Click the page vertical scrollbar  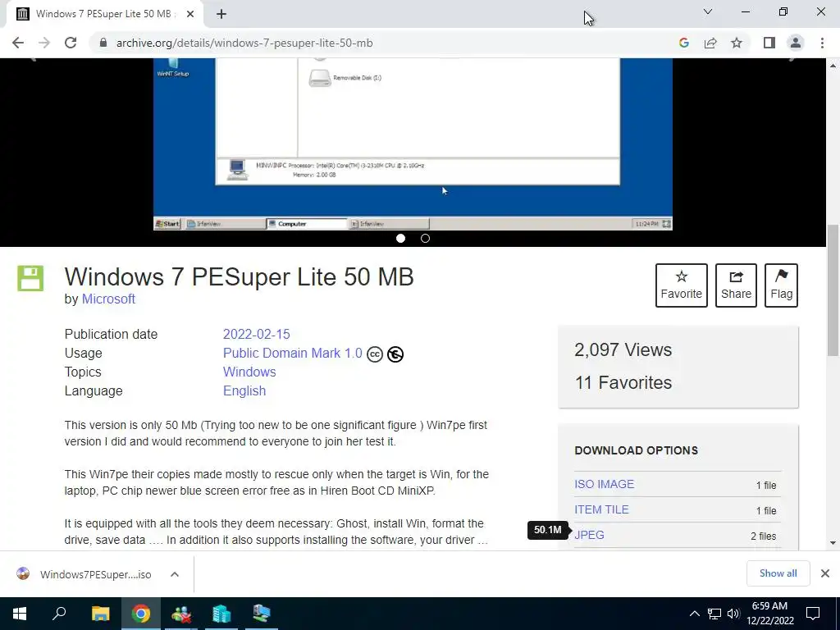point(833,290)
